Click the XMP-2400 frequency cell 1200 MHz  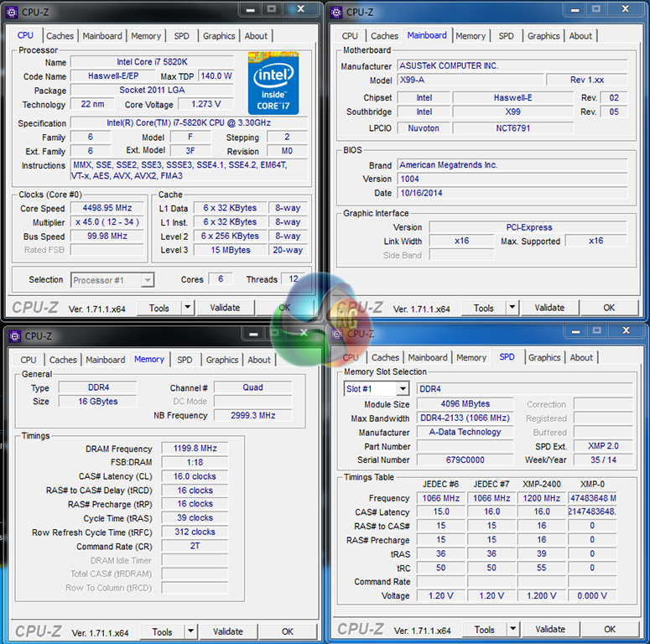pyautogui.click(x=542, y=498)
